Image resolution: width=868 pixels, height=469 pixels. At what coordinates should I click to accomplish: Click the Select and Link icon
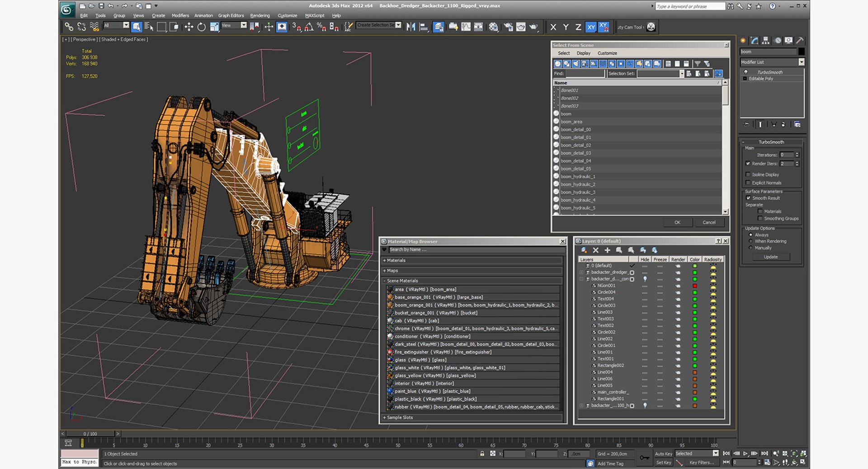(x=69, y=27)
